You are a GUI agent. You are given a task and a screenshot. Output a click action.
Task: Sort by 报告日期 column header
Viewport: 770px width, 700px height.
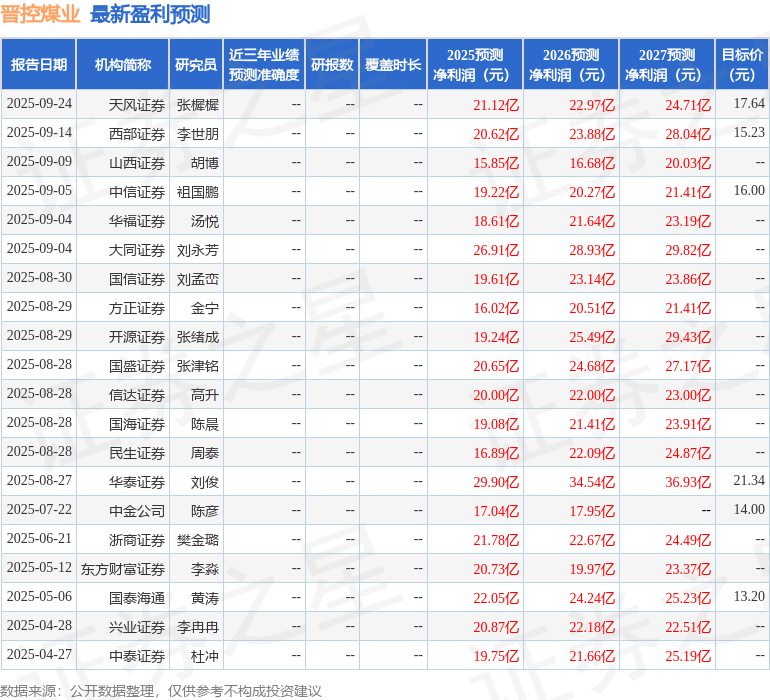point(39,65)
